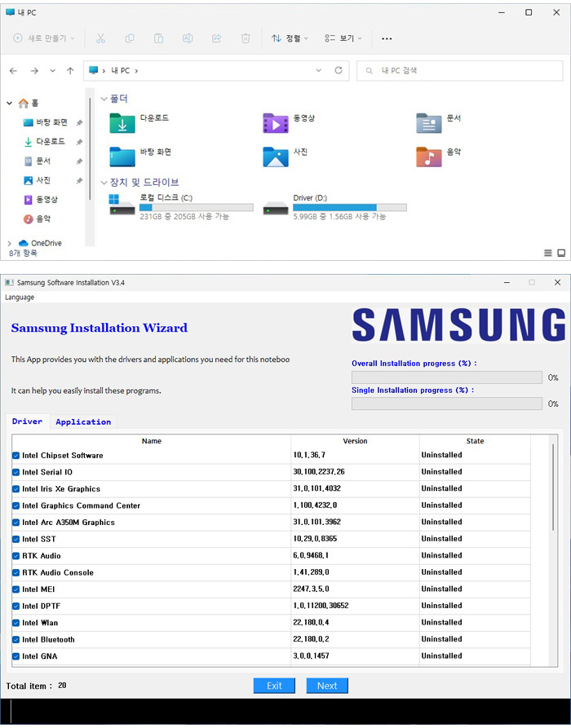571x728 pixels.
Task: Click the Explorer sidebar scrollbar
Action: click(x=90, y=148)
